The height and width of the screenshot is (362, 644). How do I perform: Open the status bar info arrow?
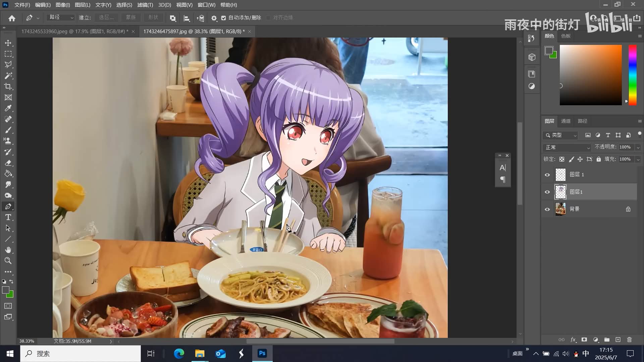click(111, 341)
